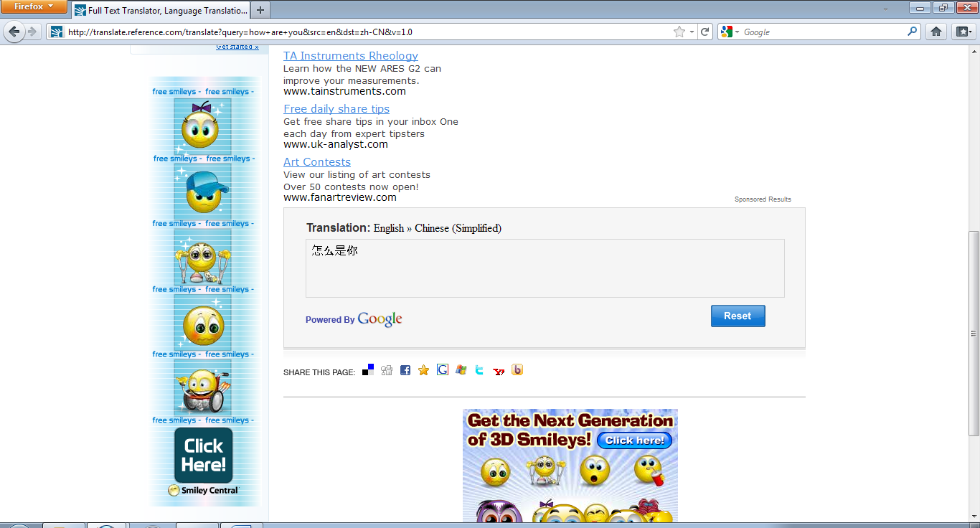Click the vertical scrollbar thumb
Viewport: 980px width, 528px height.
click(x=974, y=334)
